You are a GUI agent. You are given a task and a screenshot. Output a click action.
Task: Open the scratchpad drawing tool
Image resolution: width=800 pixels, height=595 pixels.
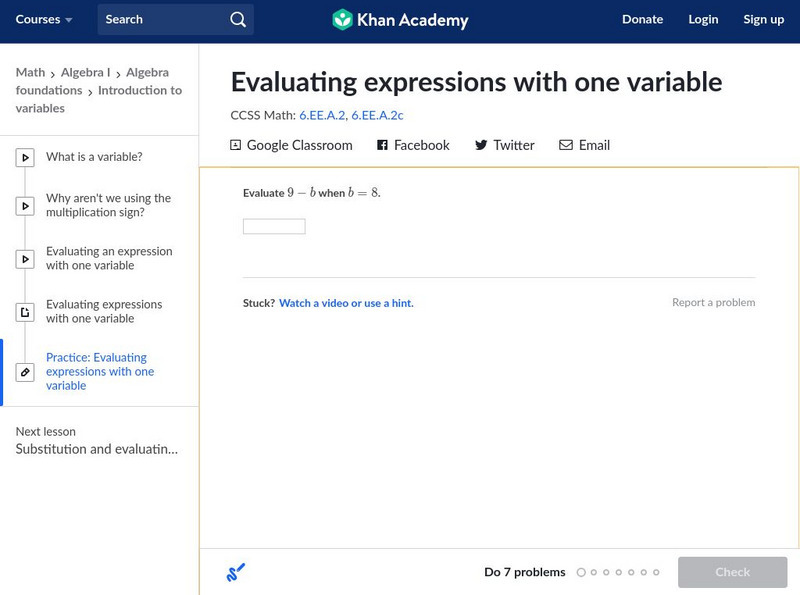[x=236, y=573]
